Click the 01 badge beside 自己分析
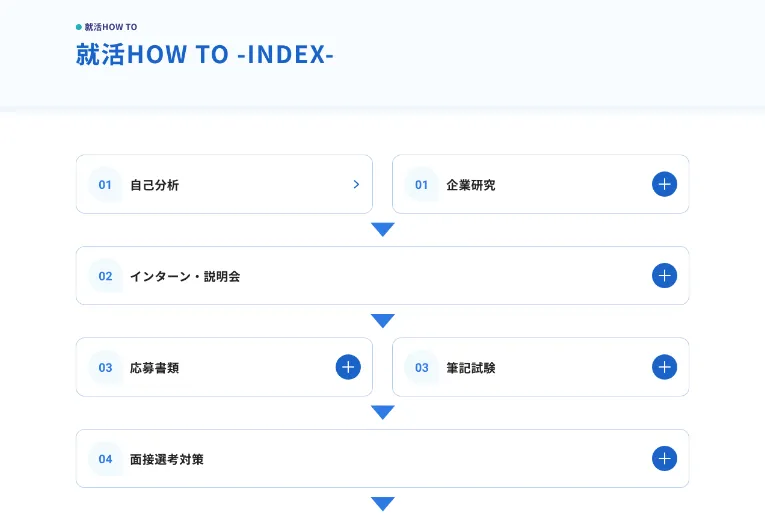 point(105,185)
